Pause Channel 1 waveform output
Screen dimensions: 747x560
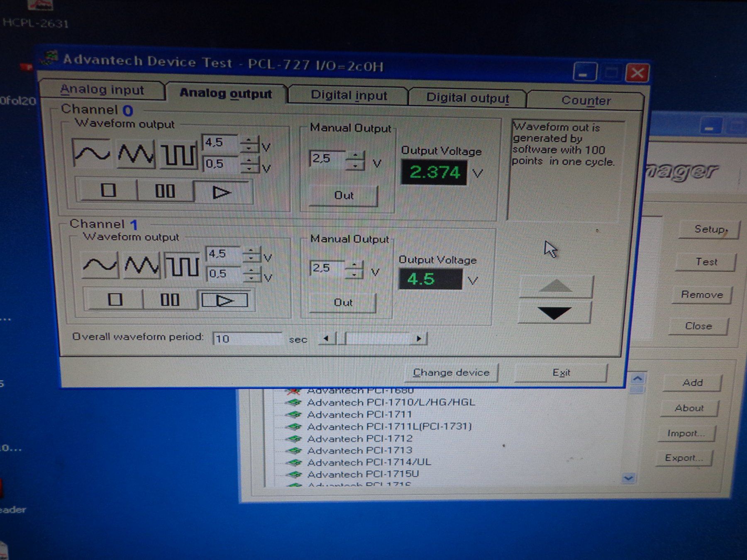(x=170, y=299)
